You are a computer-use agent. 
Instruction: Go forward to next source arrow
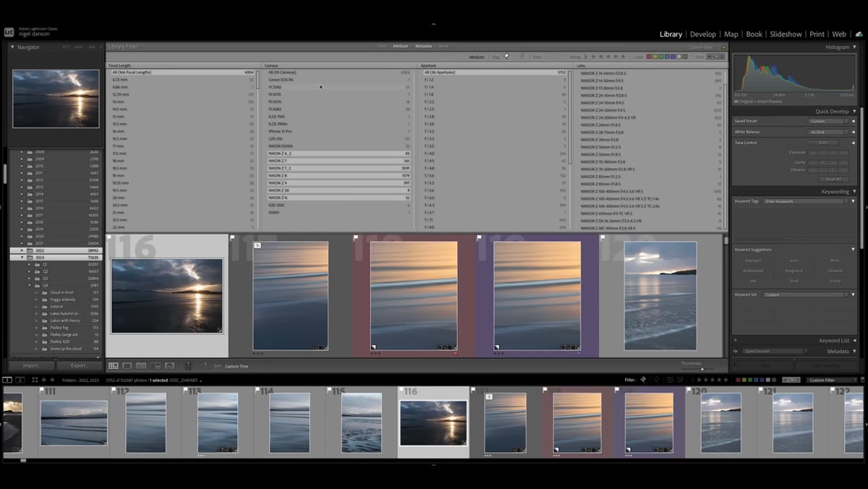pos(52,380)
